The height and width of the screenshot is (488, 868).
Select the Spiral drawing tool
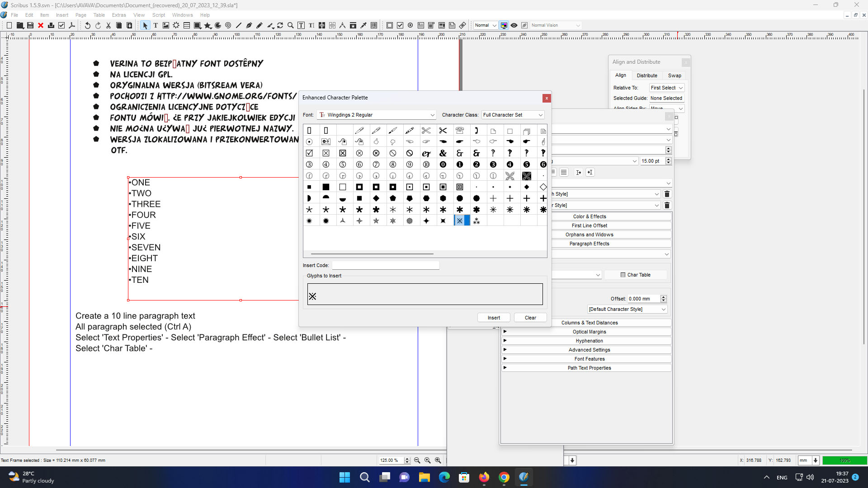228,26
